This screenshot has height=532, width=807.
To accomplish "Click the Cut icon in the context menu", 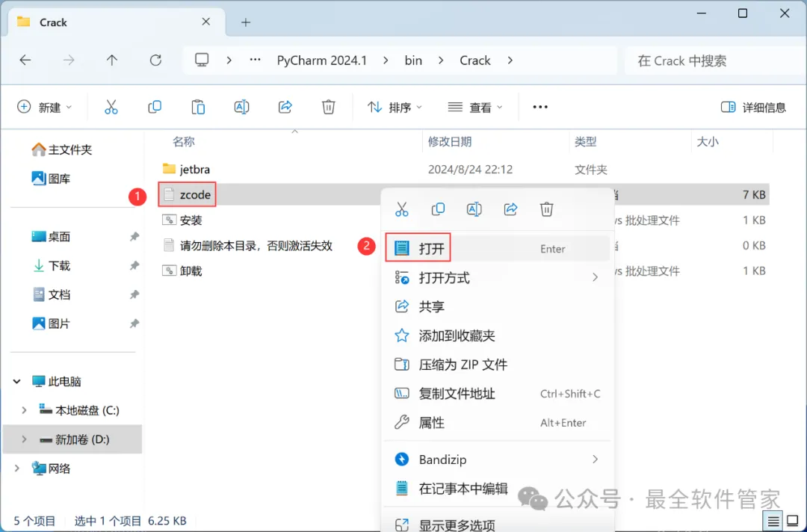I will coord(402,209).
